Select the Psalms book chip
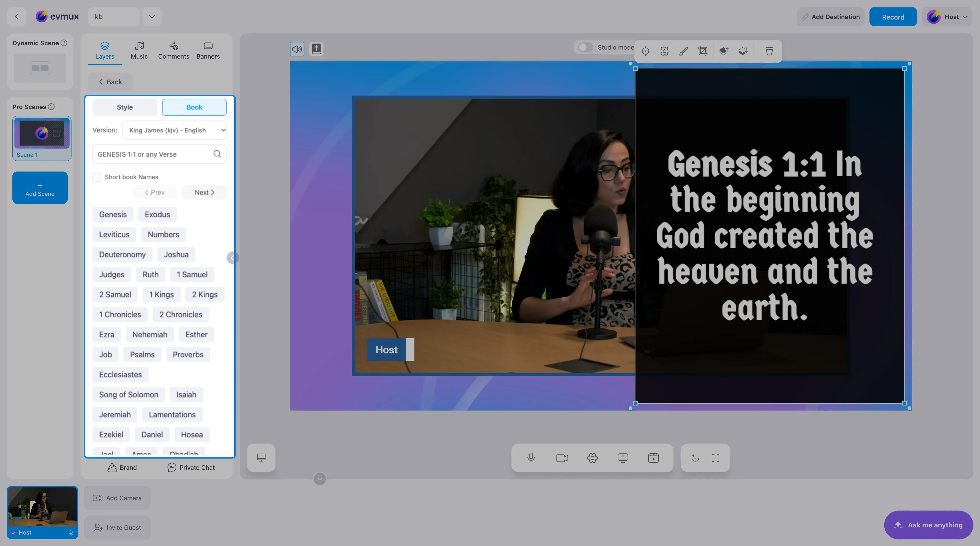Viewport: 980px width, 546px height. [142, 355]
